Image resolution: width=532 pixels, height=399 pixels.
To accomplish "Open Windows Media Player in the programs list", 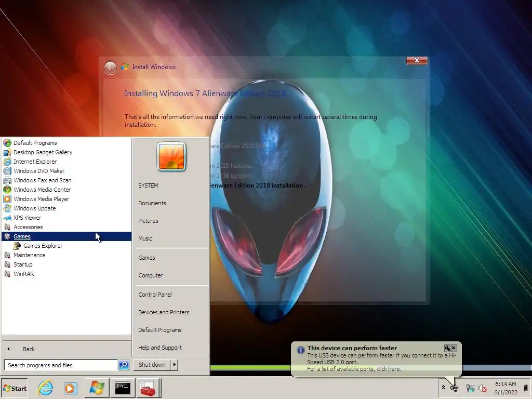I will [x=66, y=199].
